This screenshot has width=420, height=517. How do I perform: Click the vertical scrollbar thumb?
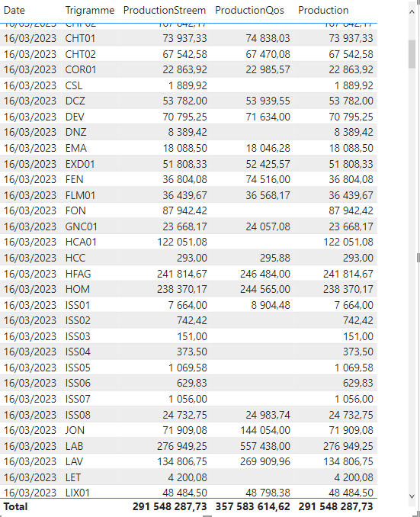pyautogui.click(x=412, y=54)
